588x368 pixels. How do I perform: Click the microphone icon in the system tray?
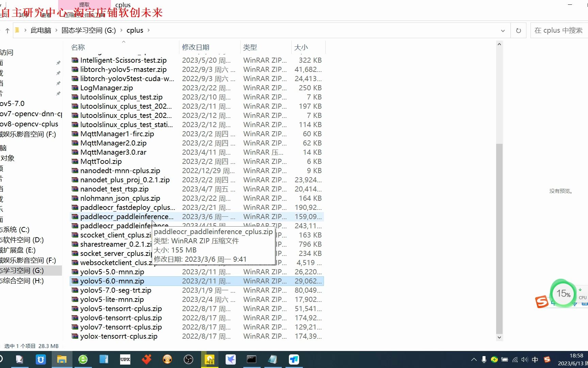pyautogui.click(x=484, y=359)
